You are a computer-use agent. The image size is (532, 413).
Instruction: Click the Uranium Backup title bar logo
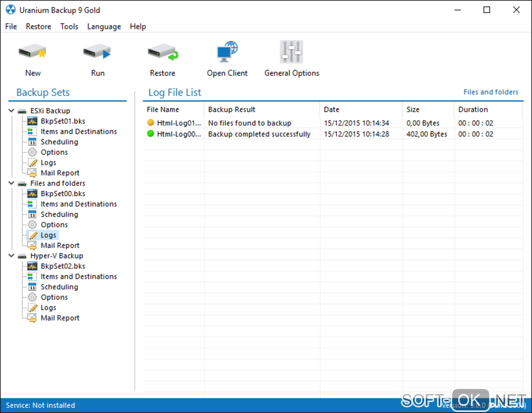10,10
